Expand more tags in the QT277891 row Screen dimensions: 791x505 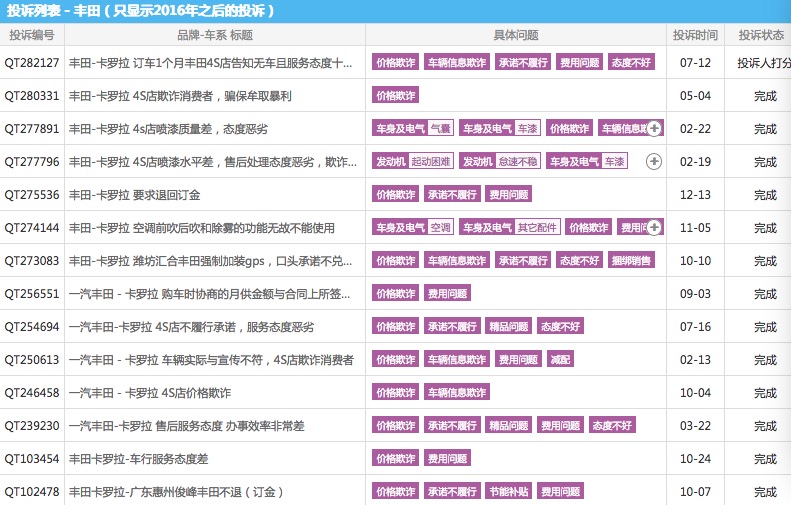654,128
